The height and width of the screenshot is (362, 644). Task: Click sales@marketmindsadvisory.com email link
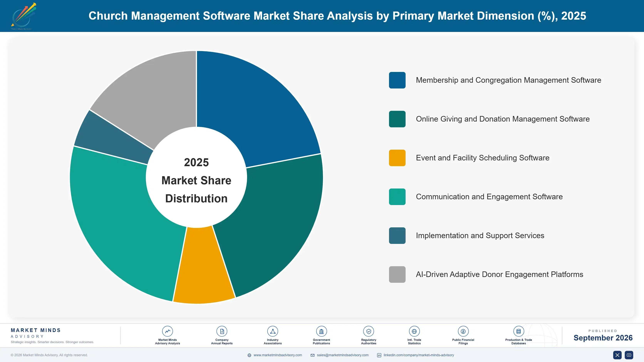[x=343, y=355]
